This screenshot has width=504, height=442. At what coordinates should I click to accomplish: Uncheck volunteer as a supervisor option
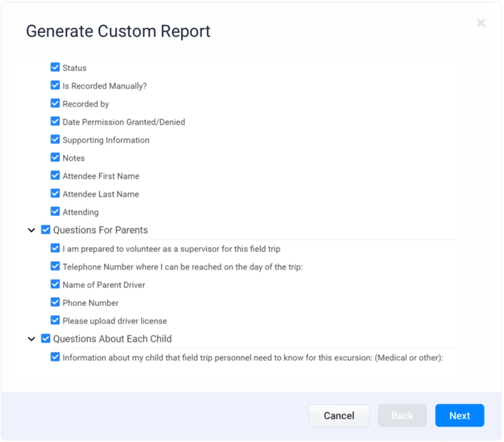(55, 248)
